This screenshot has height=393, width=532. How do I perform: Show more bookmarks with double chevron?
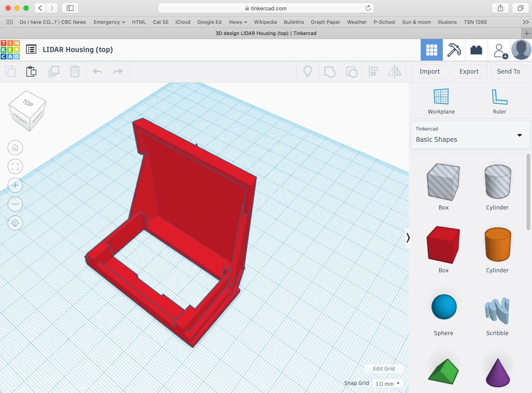pos(526,22)
